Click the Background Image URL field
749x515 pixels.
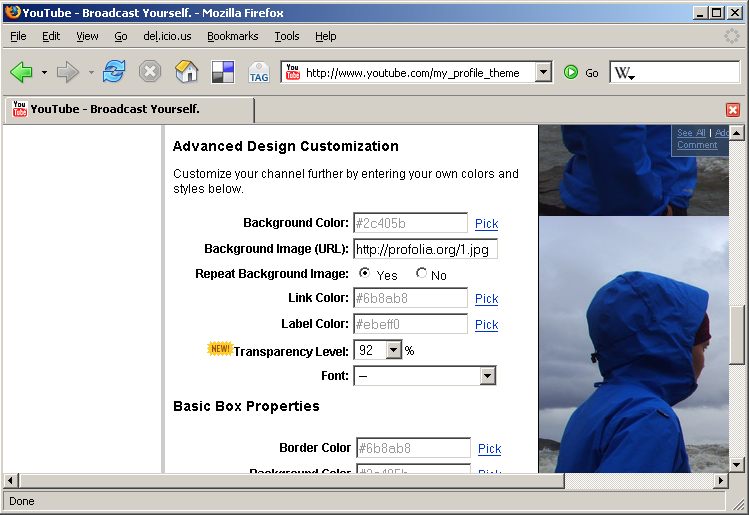click(x=425, y=249)
